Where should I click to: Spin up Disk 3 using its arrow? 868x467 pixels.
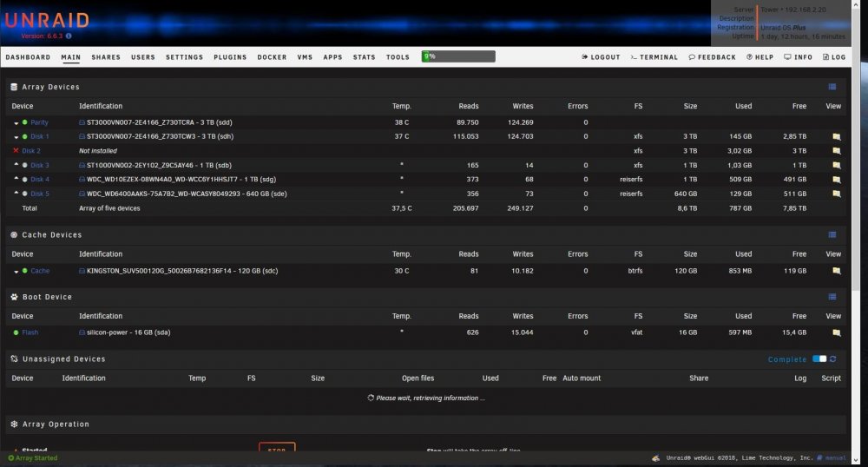16,165
